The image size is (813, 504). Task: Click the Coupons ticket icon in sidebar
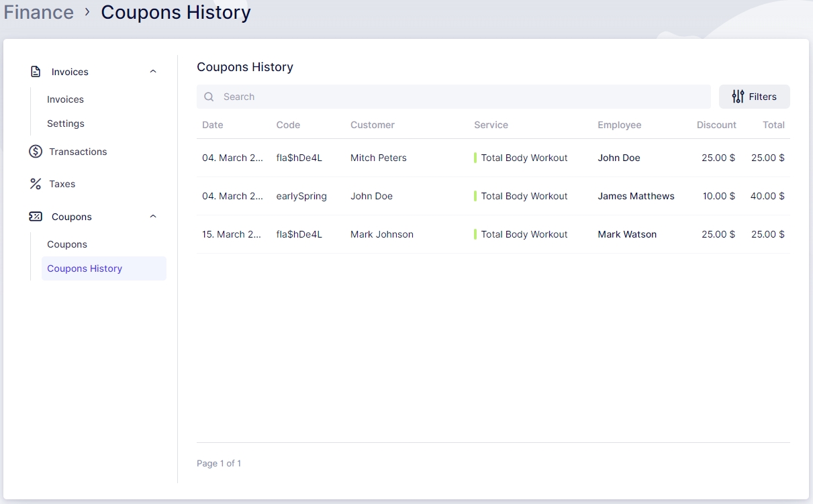click(x=36, y=217)
